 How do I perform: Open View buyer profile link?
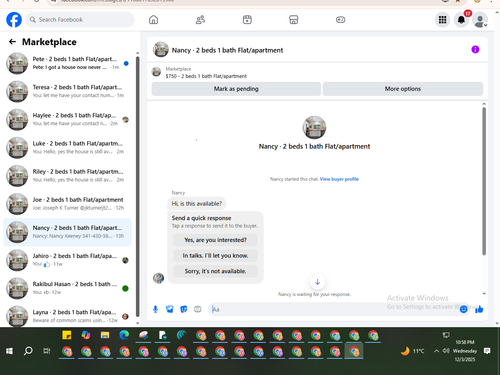coord(339,179)
